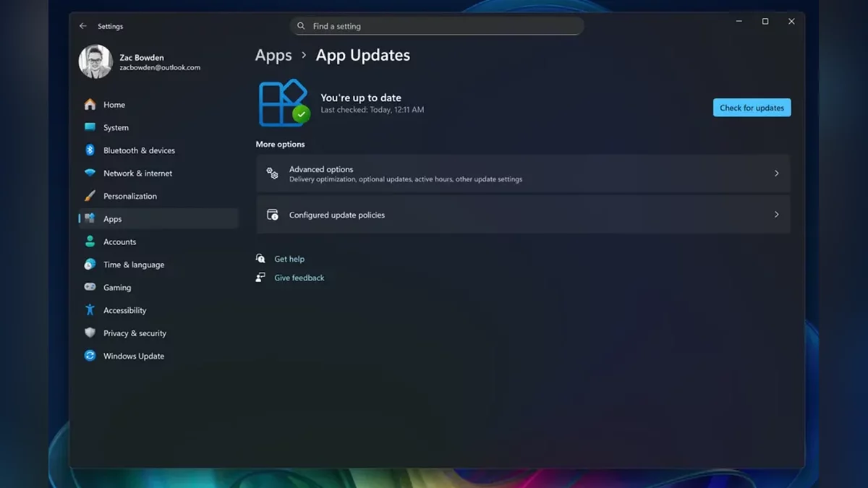Viewport: 868px width, 488px height.
Task: Click the back arrow in Settings title bar
Action: (83, 26)
